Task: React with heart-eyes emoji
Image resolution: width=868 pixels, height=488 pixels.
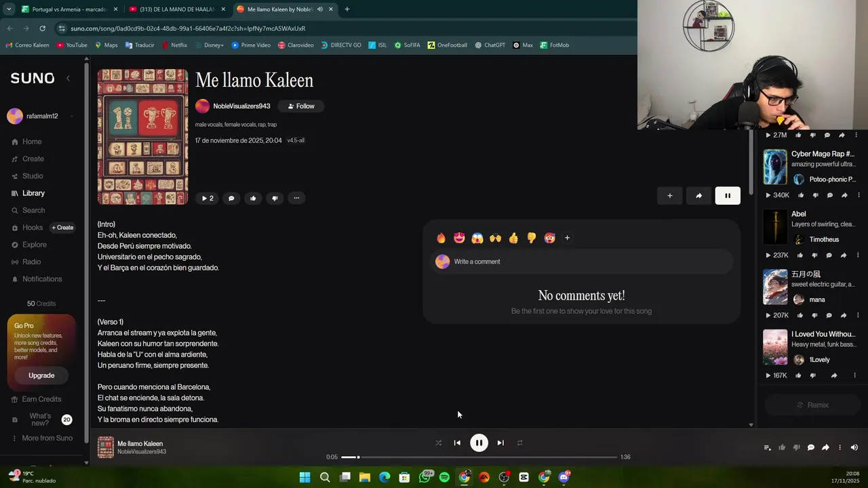Action: [460, 238]
